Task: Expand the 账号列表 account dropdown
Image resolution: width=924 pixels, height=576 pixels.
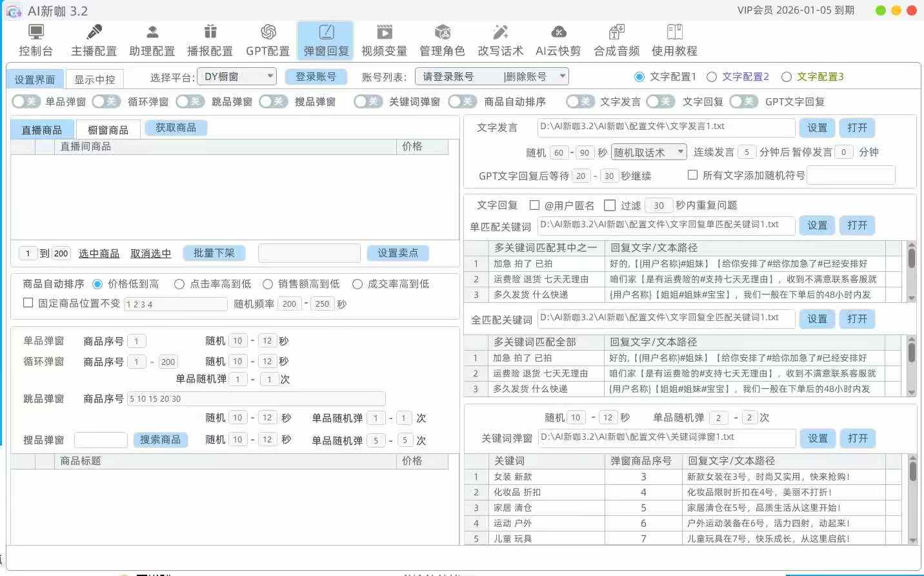Action: pyautogui.click(x=492, y=77)
